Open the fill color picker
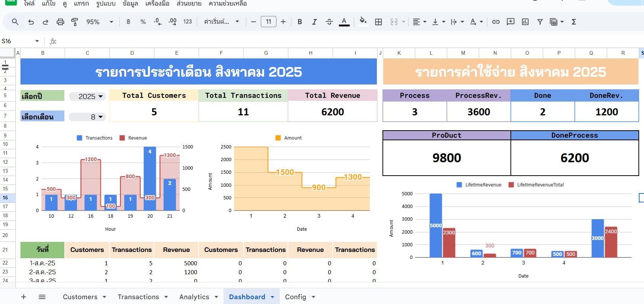The width and height of the screenshot is (644, 304). click(x=363, y=22)
